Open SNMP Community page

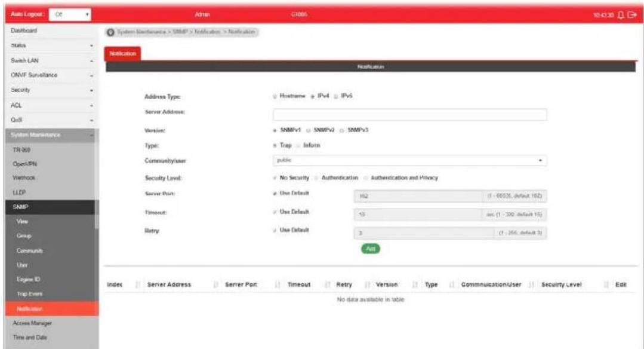click(x=29, y=251)
